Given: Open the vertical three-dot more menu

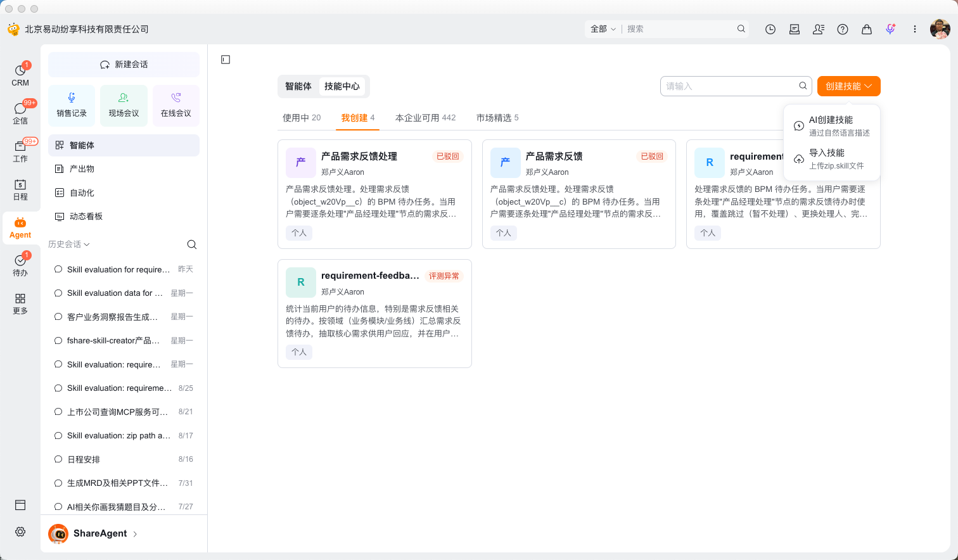Looking at the screenshot, I should point(915,29).
